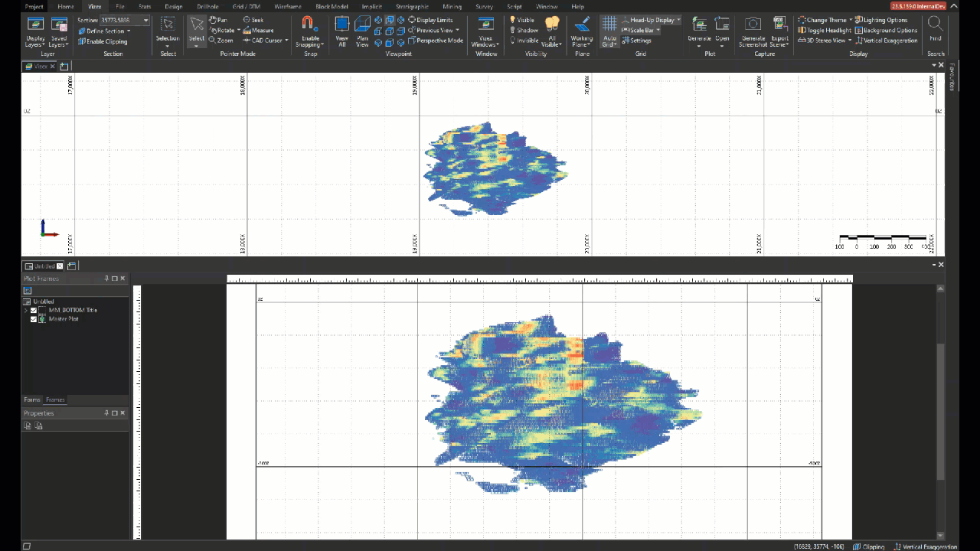Activate the Measure tool

[260, 30]
